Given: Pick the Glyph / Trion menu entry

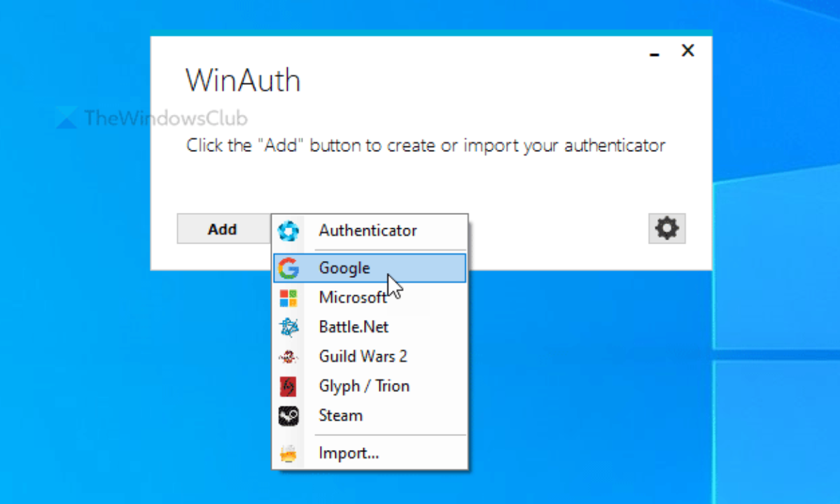Looking at the screenshot, I should tap(370, 386).
